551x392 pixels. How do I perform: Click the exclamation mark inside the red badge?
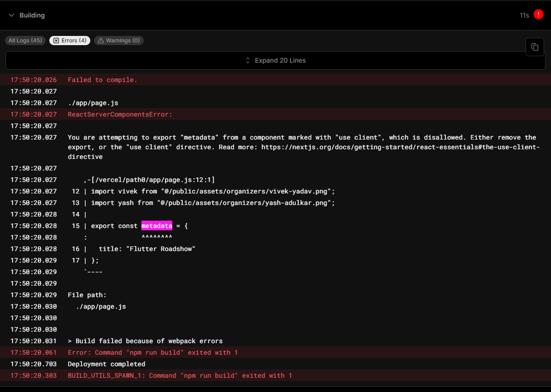point(539,14)
